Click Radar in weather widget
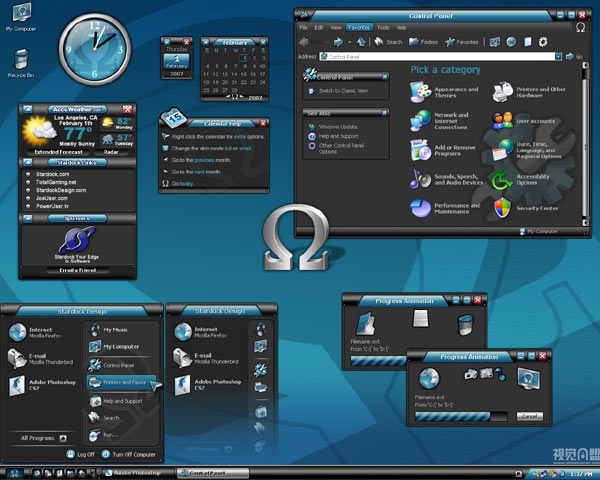600x480 pixels. coord(111,152)
